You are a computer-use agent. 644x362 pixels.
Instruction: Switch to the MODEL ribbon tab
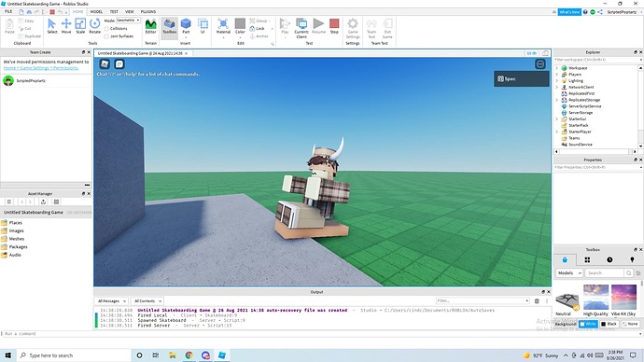click(x=96, y=11)
